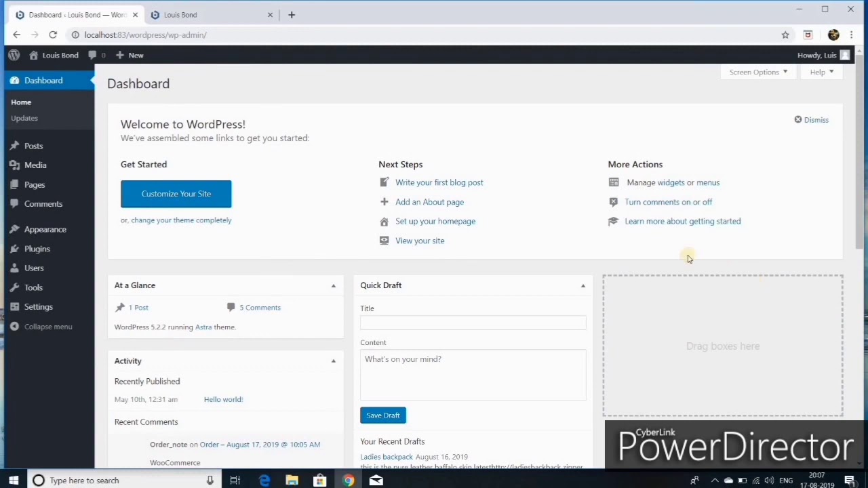
Task: Click the Chrome profile avatar icon
Action: point(833,35)
